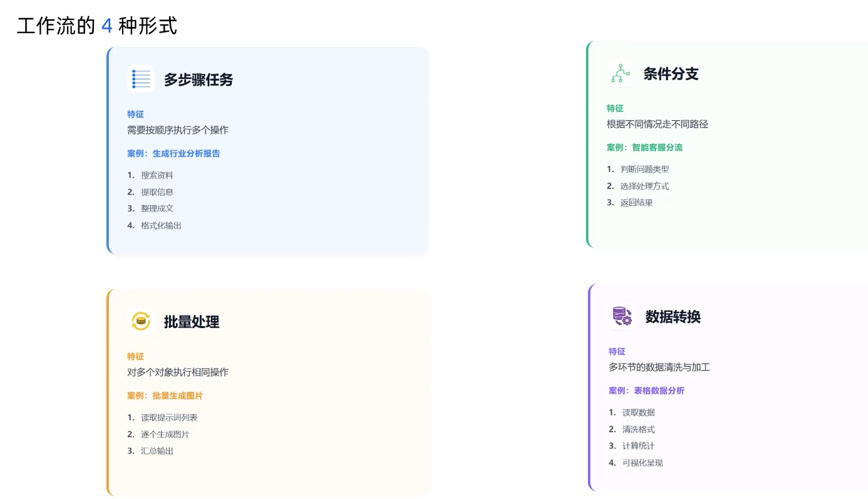Click step 计算统计
The image size is (868, 499).
(x=639, y=446)
